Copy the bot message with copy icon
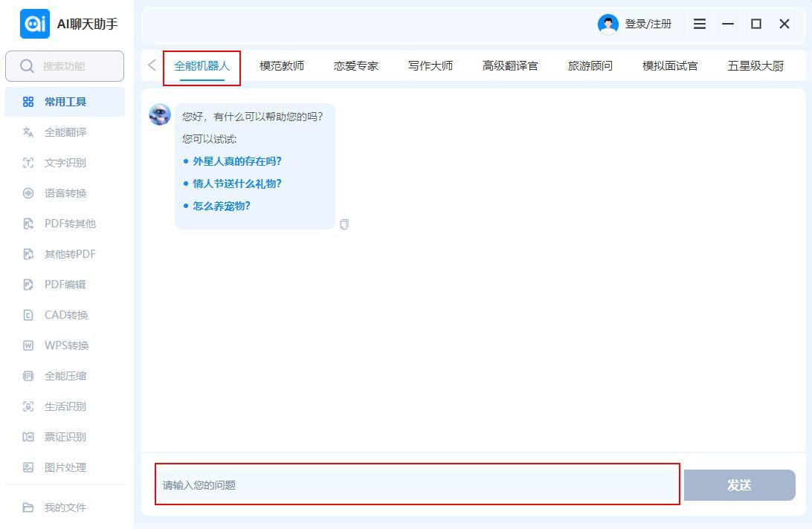The width and height of the screenshot is (812, 529). pos(344,224)
